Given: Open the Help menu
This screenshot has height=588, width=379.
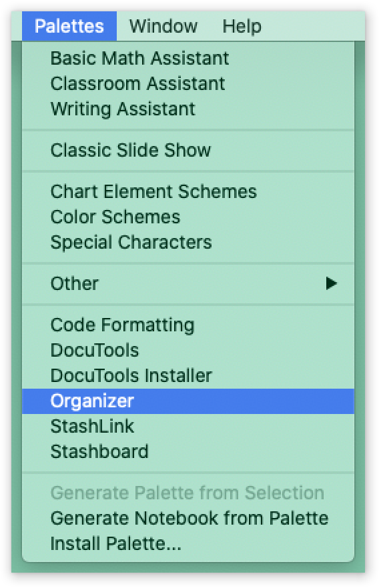Looking at the screenshot, I should tap(242, 26).
